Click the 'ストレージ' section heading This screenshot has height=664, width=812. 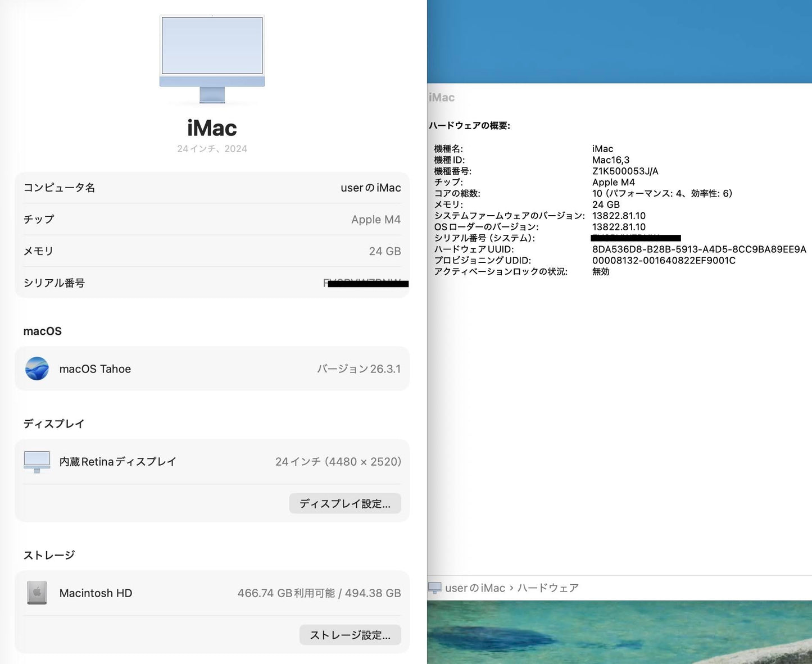tap(49, 555)
